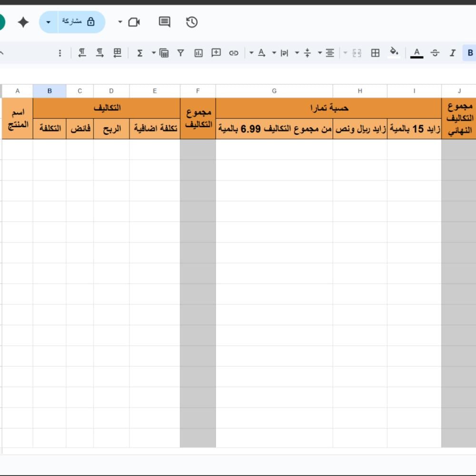This screenshot has height=476, width=476.
Task: Click the Gemini sparkle icon
Action: coord(23,22)
